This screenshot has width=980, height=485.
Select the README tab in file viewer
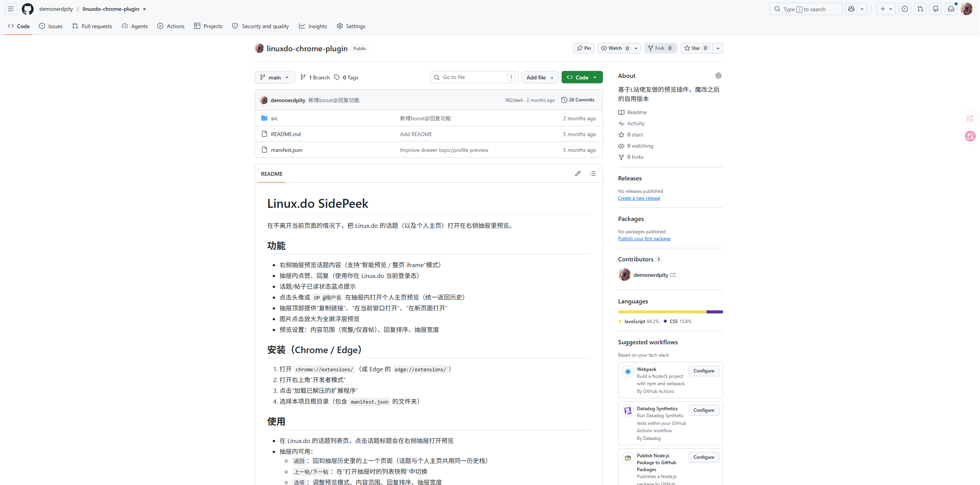272,174
